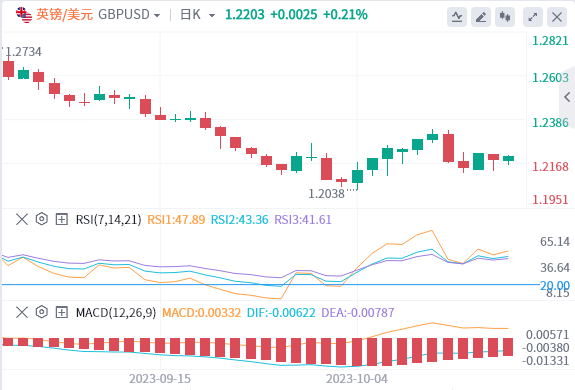Open the indicator line-chart tool
This screenshot has height=390, width=575.
pyautogui.click(x=457, y=17)
